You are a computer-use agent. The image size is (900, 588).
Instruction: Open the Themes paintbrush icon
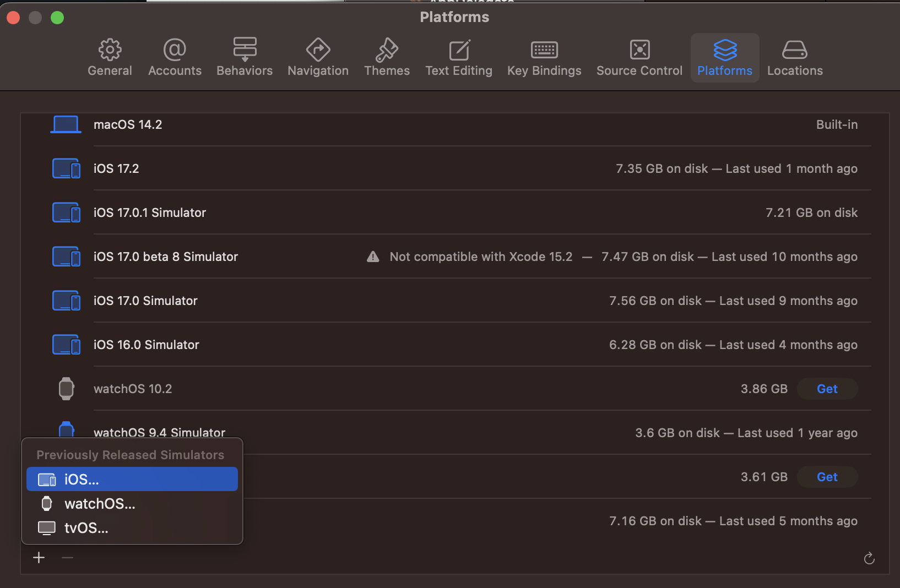tap(387, 50)
